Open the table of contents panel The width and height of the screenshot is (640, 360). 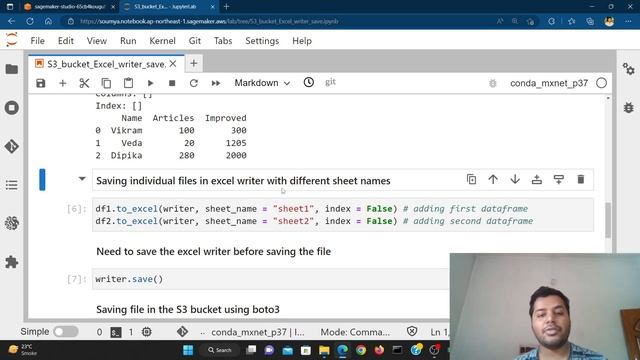[x=12, y=185]
